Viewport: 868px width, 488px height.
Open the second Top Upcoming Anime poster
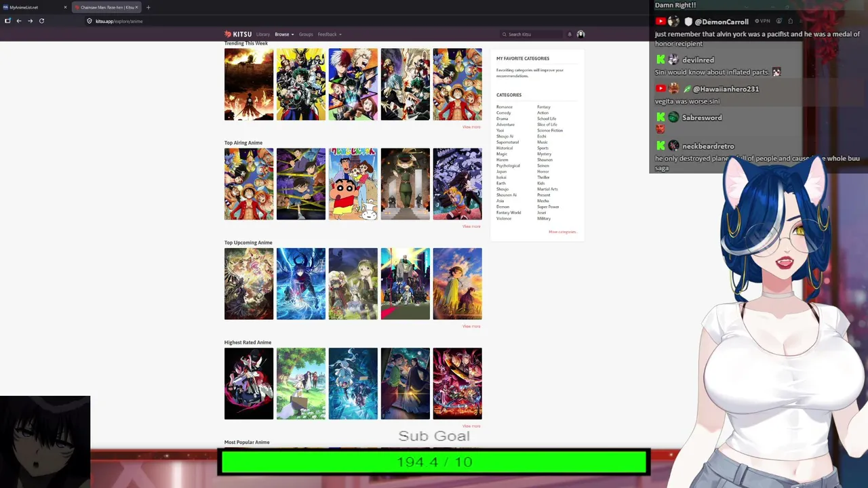click(x=301, y=284)
